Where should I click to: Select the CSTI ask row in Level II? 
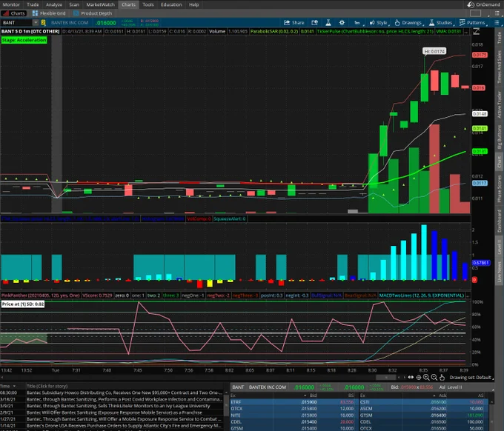pos(424,402)
